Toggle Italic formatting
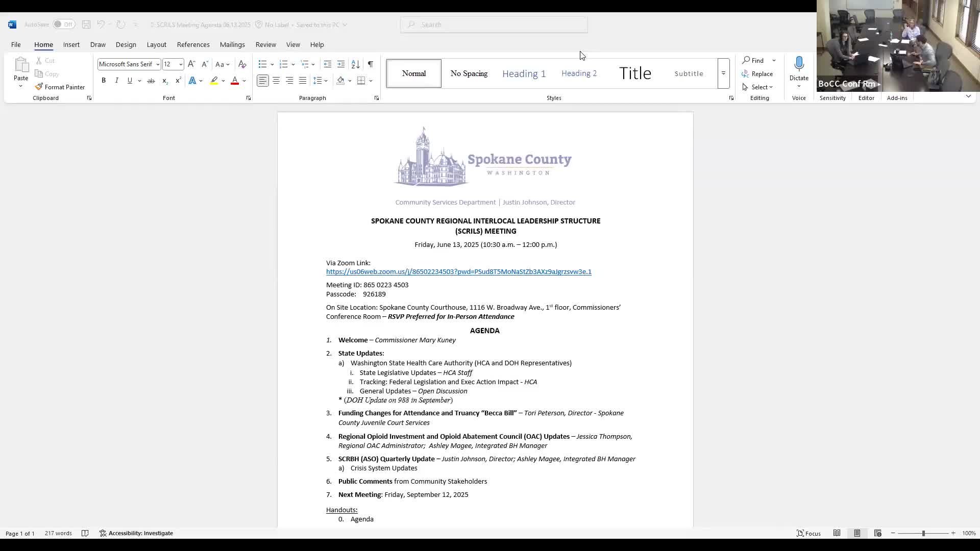Image resolution: width=980 pixels, height=551 pixels. pos(117,81)
